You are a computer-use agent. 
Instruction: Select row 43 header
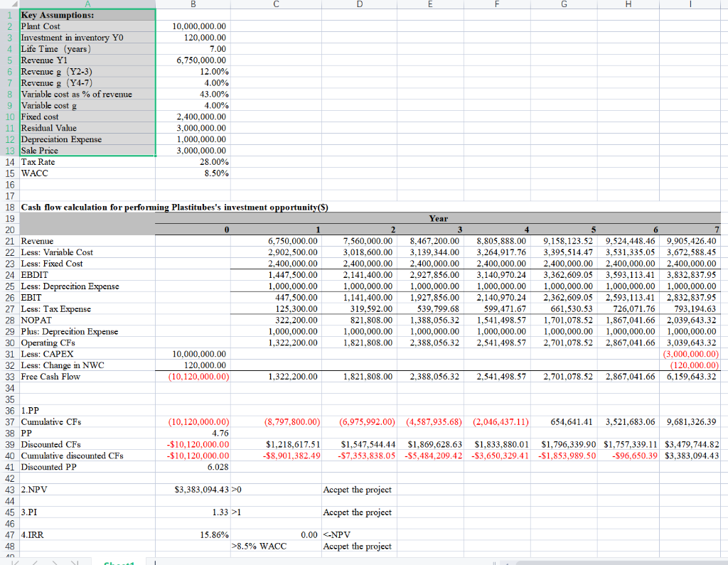(x=9, y=490)
